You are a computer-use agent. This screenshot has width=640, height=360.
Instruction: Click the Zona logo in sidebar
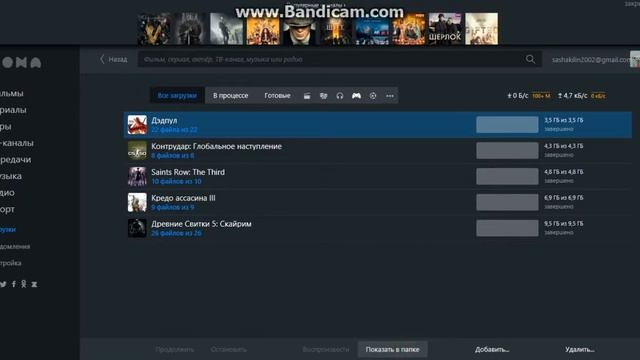[21, 62]
